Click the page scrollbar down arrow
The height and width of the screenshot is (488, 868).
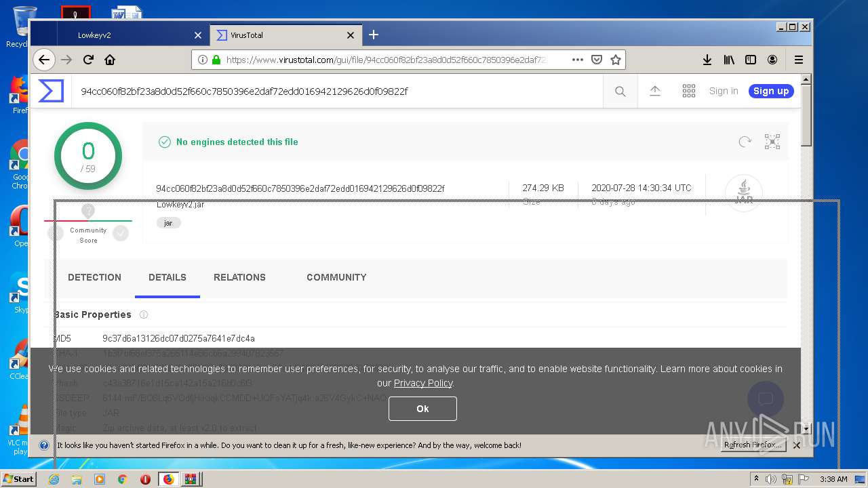tap(806, 429)
